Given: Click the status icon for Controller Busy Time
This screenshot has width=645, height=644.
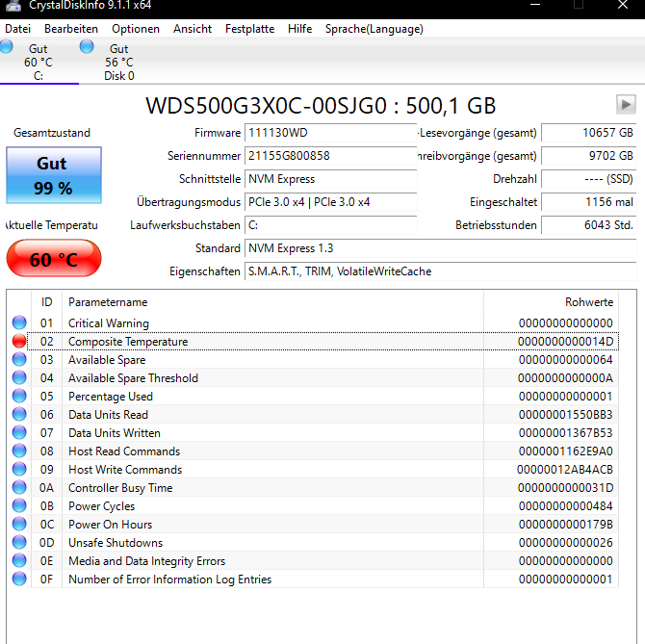Looking at the screenshot, I should [19, 487].
